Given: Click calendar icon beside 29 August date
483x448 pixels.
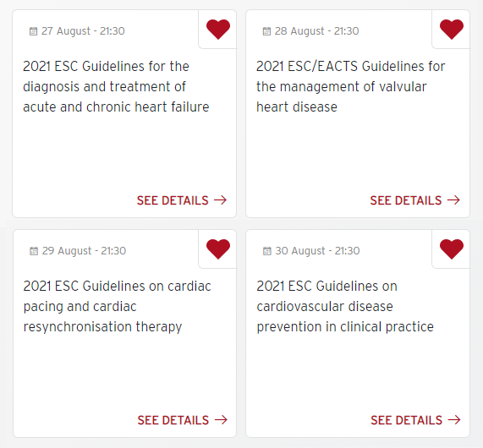Looking at the screenshot, I should [34, 251].
